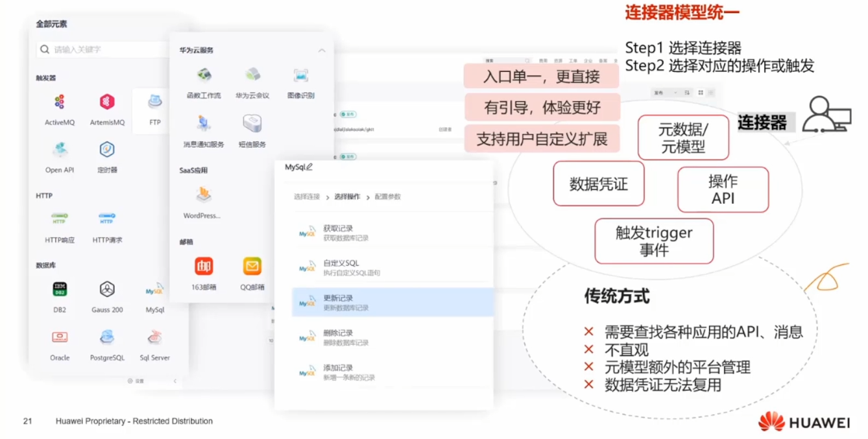Click the 入口单一，更直接 label

[542, 77]
